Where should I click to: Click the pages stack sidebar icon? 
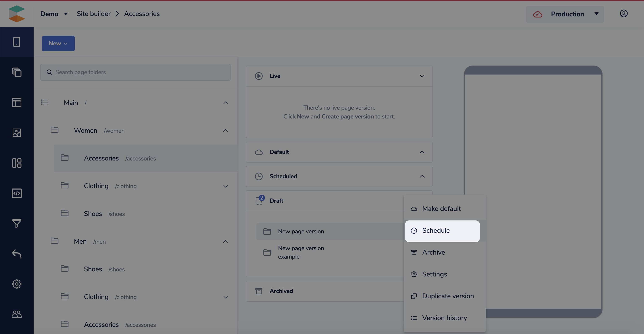click(17, 72)
